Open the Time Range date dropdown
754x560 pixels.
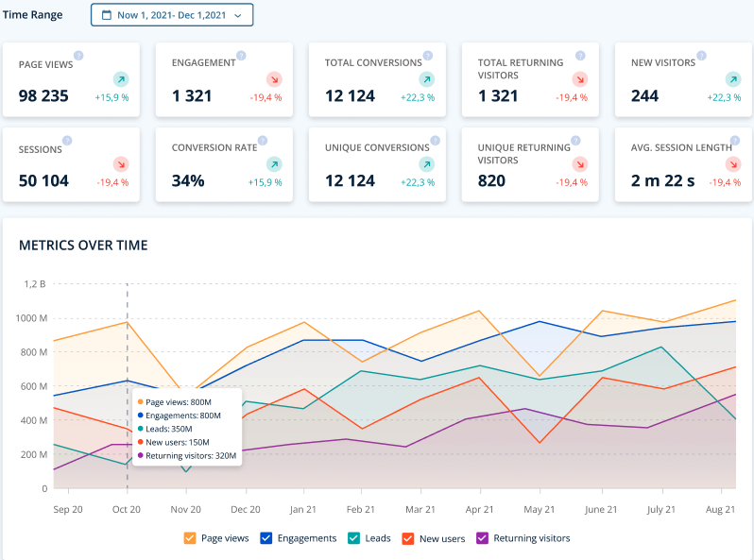tap(172, 15)
